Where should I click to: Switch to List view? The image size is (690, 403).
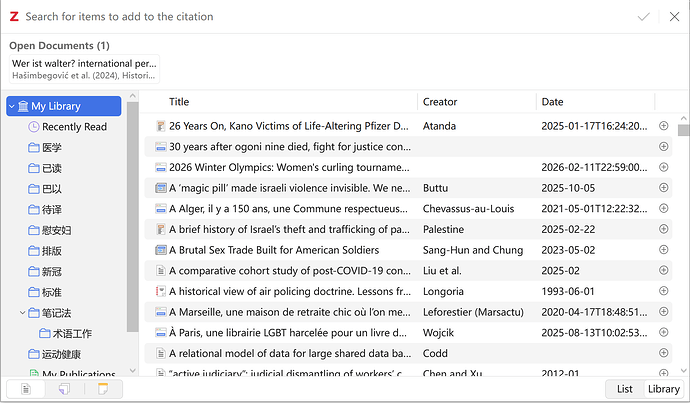pos(624,389)
